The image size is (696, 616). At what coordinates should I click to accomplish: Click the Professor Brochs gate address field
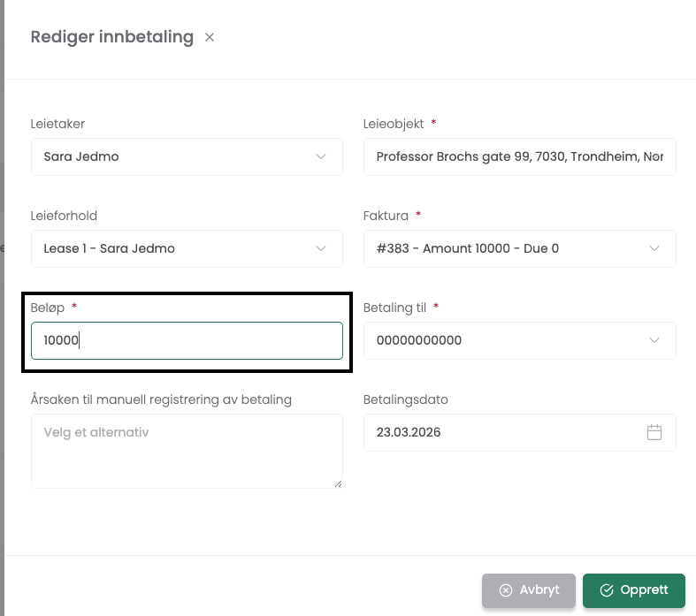(x=519, y=156)
